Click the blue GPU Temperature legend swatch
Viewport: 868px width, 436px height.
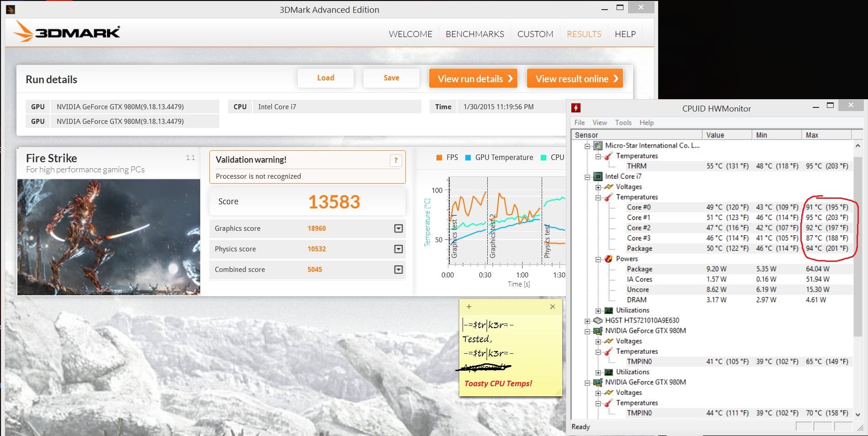(x=468, y=158)
